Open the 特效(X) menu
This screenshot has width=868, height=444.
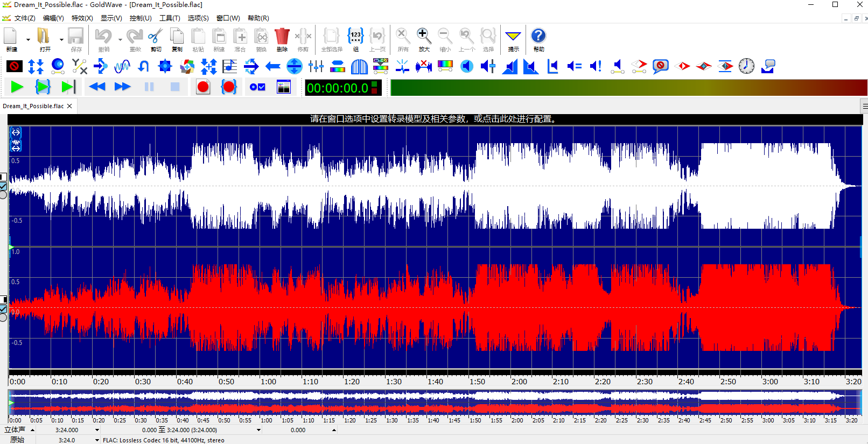82,18
